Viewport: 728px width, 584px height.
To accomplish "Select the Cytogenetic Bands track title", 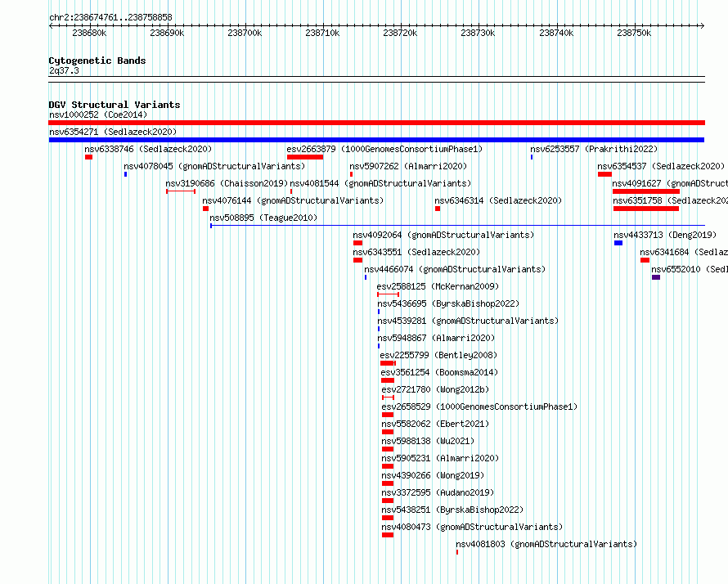I will (97, 61).
